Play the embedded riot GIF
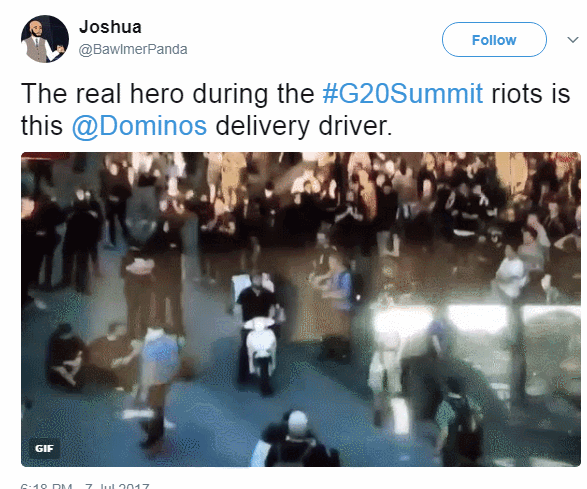Image resolution: width=587 pixels, height=489 pixels. (301, 309)
